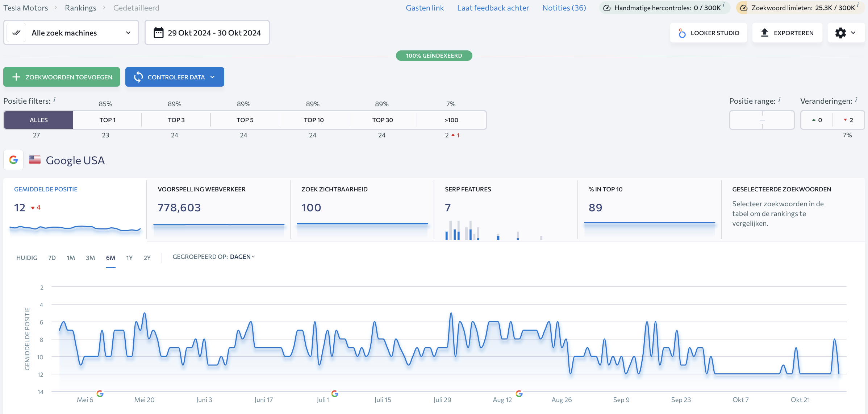The image size is (868, 414).
Task: Go to Tesla Motors breadcrumb
Action: tap(26, 8)
